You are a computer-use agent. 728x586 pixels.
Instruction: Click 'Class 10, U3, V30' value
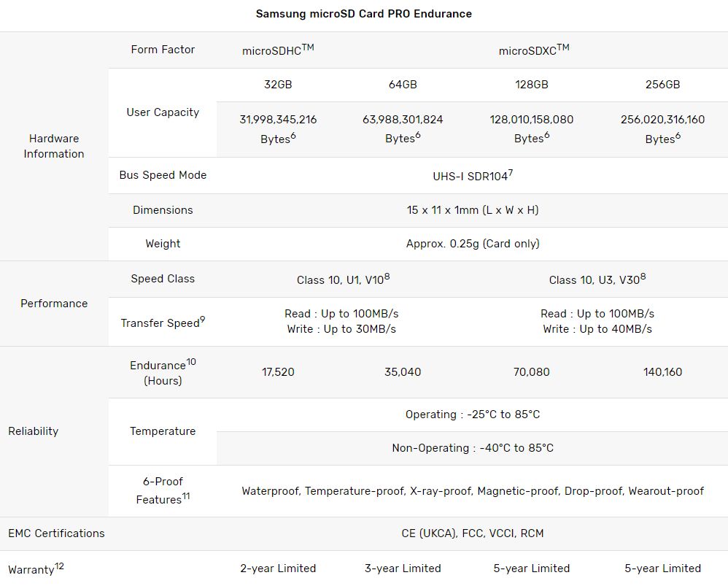(x=597, y=279)
